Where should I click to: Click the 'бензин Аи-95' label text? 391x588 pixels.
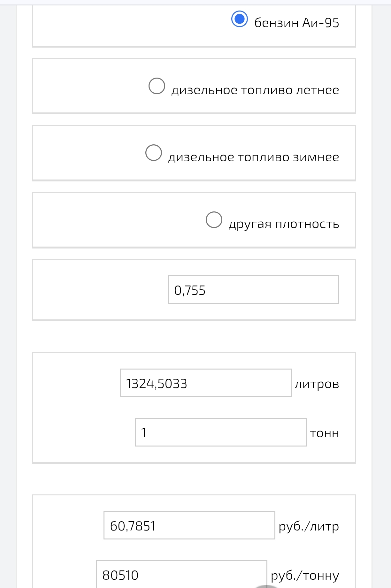296,23
